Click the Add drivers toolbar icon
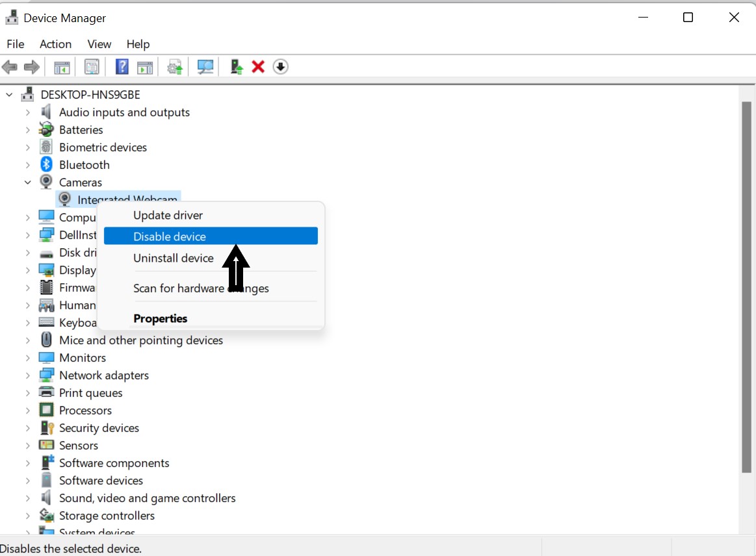The image size is (756, 556). point(174,67)
